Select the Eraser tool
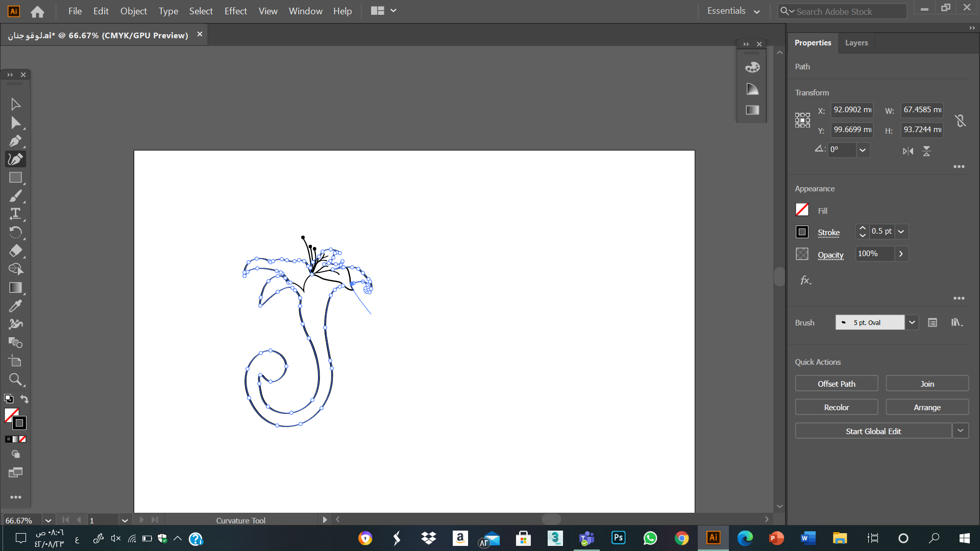The width and height of the screenshot is (980, 551). click(15, 251)
